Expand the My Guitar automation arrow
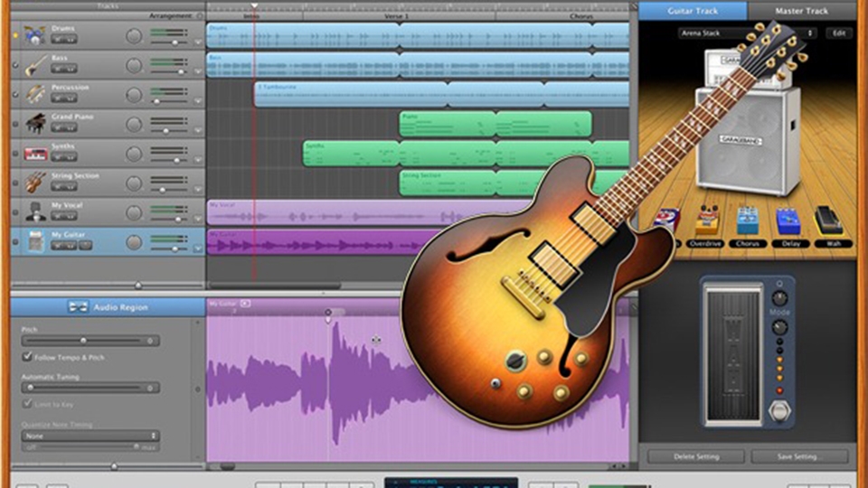 [x=198, y=249]
